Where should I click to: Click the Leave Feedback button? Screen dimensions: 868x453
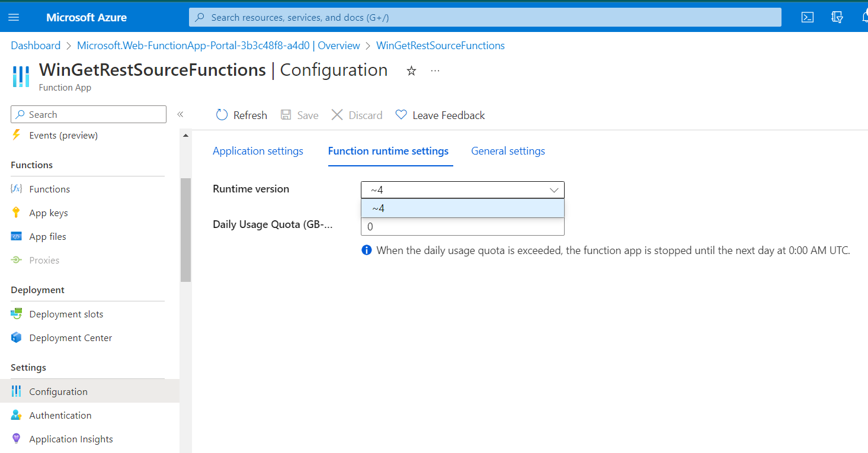pos(440,115)
